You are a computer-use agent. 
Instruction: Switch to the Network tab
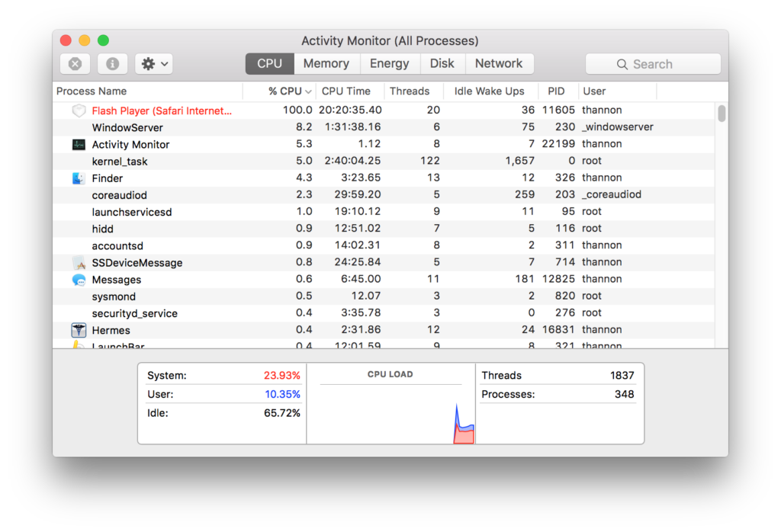coord(499,64)
